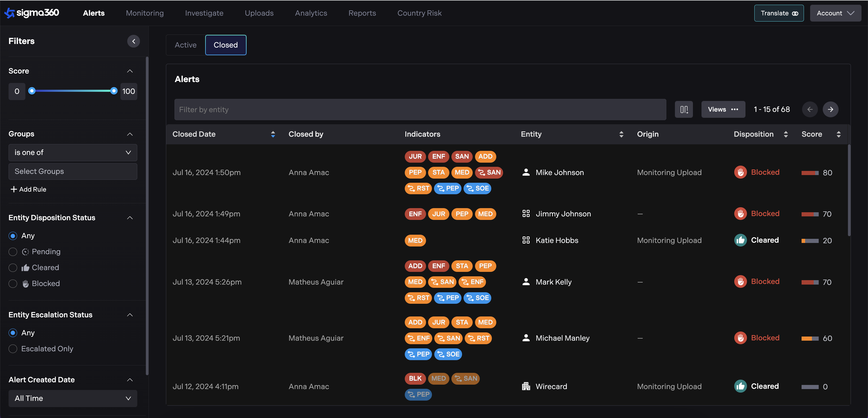Sort by Score column arrows
868x418 pixels.
[x=838, y=134]
